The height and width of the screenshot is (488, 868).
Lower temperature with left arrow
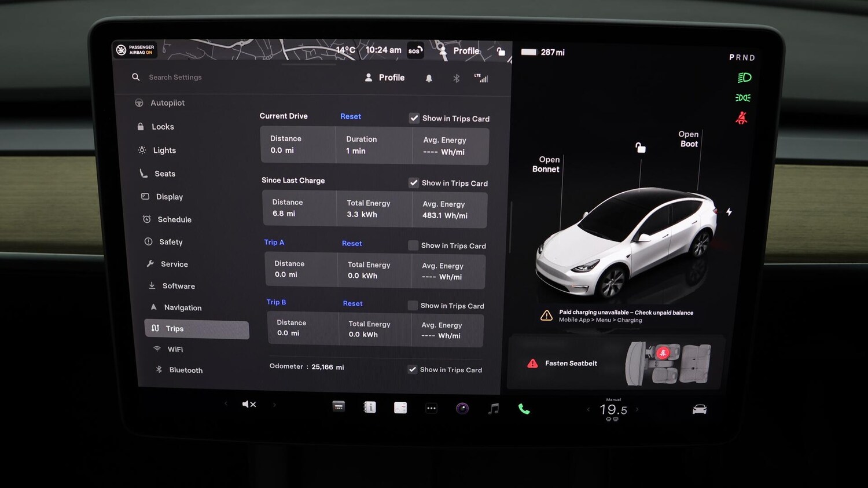(x=589, y=409)
